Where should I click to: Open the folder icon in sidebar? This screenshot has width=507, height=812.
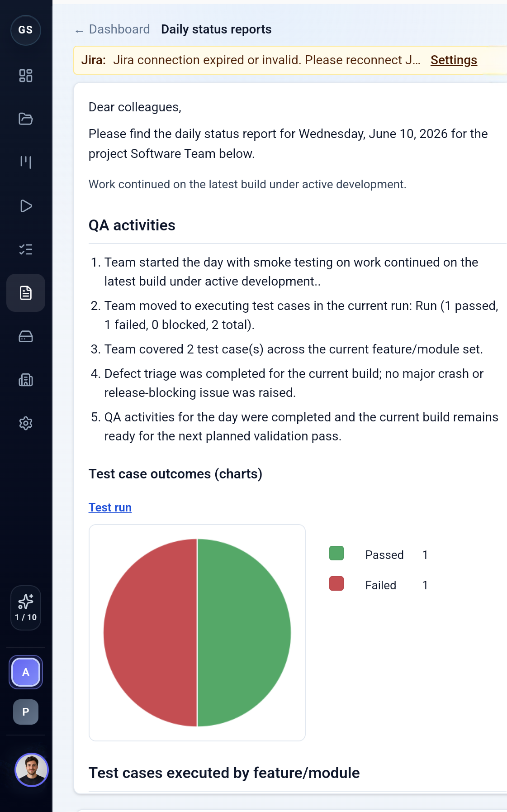26,119
